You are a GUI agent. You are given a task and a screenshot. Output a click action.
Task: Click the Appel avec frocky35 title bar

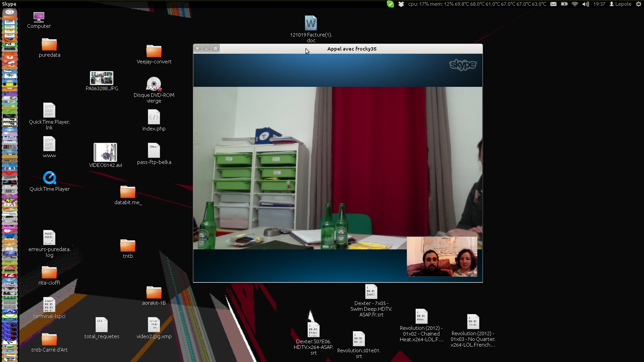tap(352, 49)
